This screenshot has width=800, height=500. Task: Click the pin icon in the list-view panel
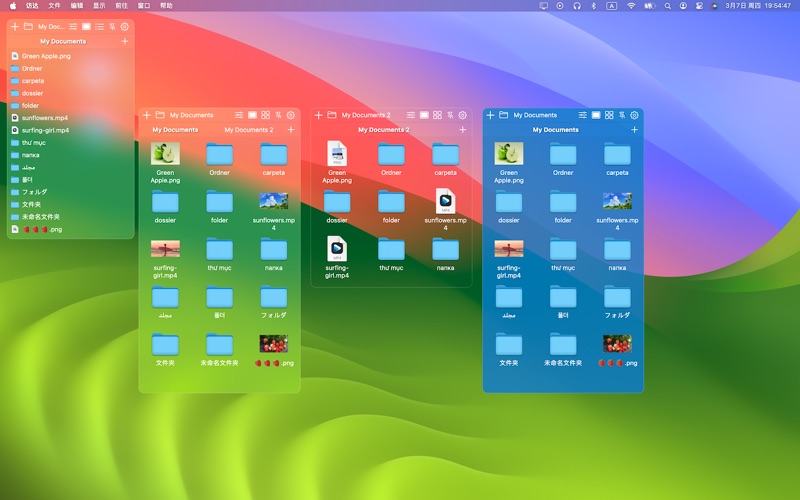point(113,26)
